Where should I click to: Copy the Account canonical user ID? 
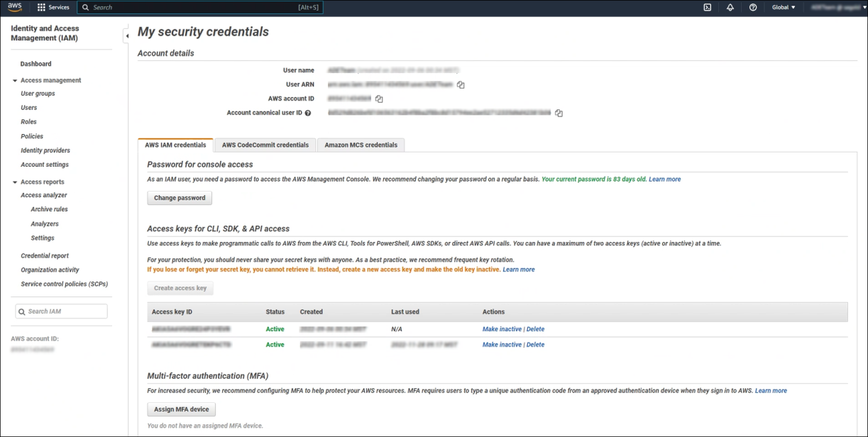tap(559, 112)
